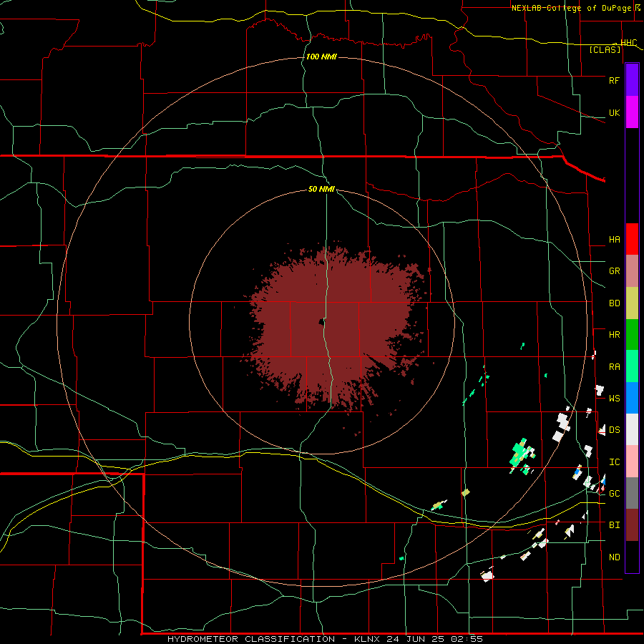Click the purple RF color swatch
The width and height of the screenshot is (644, 644).
point(632,80)
